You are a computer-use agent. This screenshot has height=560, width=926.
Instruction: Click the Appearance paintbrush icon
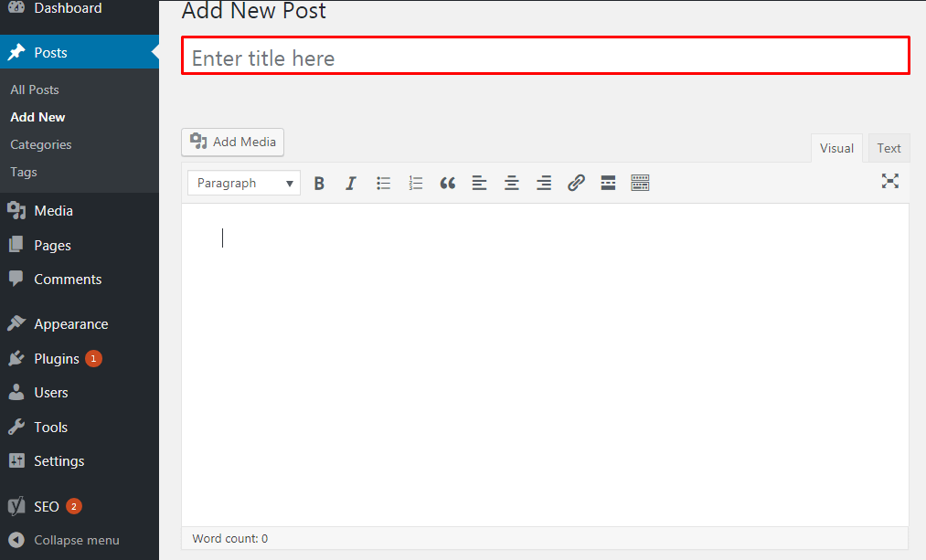click(x=16, y=323)
